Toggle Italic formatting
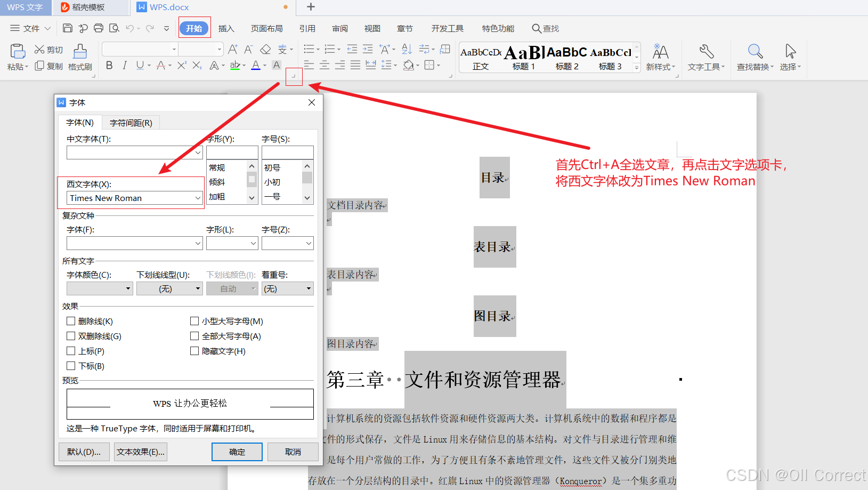The width and height of the screenshot is (868, 490). click(125, 65)
